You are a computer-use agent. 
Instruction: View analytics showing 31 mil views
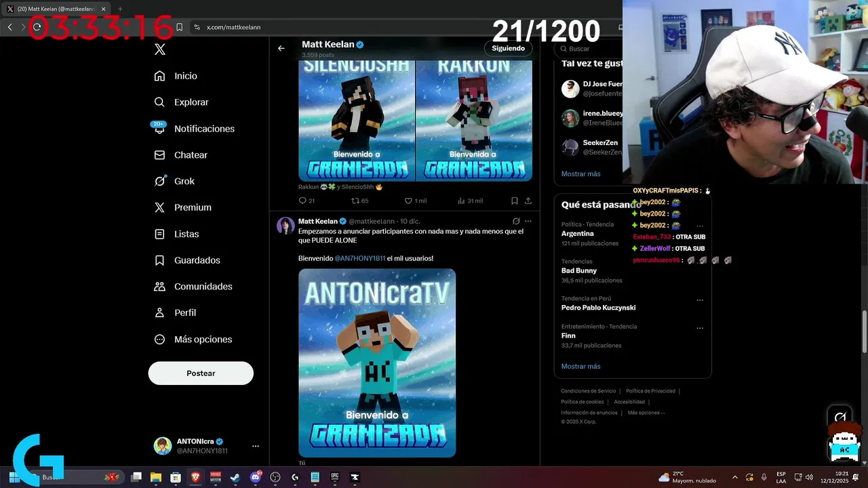470,201
